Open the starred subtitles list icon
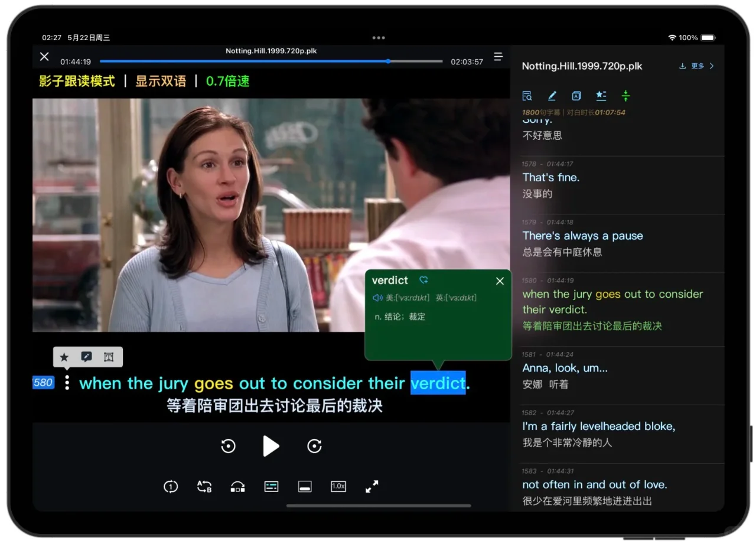The image size is (756, 544). pyautogui.click(x=601, y=95)
